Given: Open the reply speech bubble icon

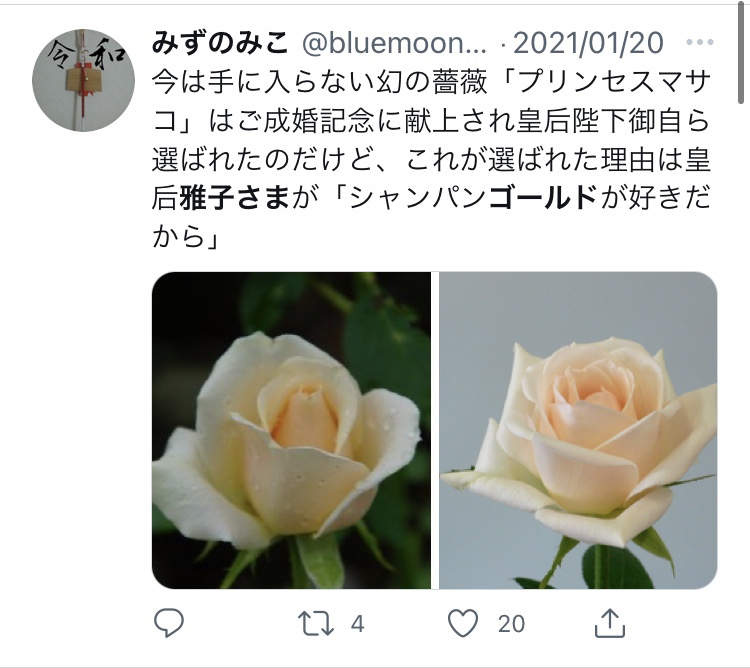Looking at the screenshot, I should 169,623.
